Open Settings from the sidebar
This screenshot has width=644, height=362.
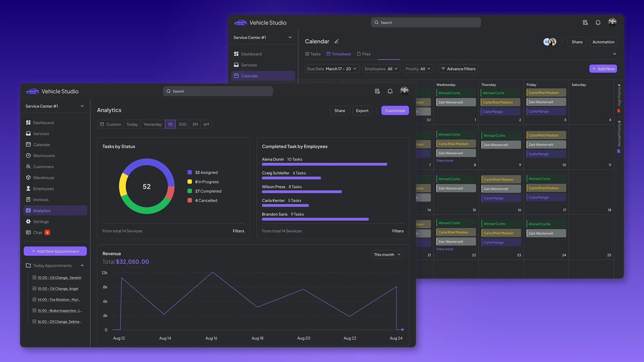(41, 222)
